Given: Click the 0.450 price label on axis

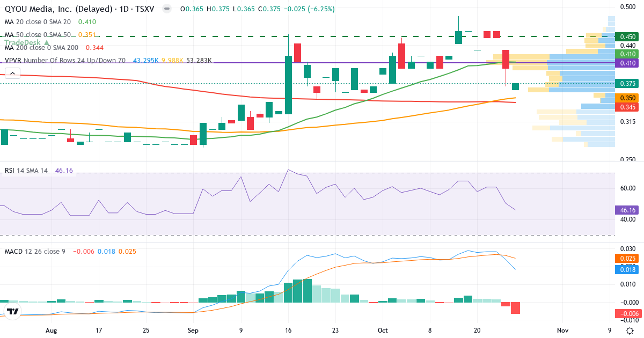Looking at the screenshot, I should (628, 36).
